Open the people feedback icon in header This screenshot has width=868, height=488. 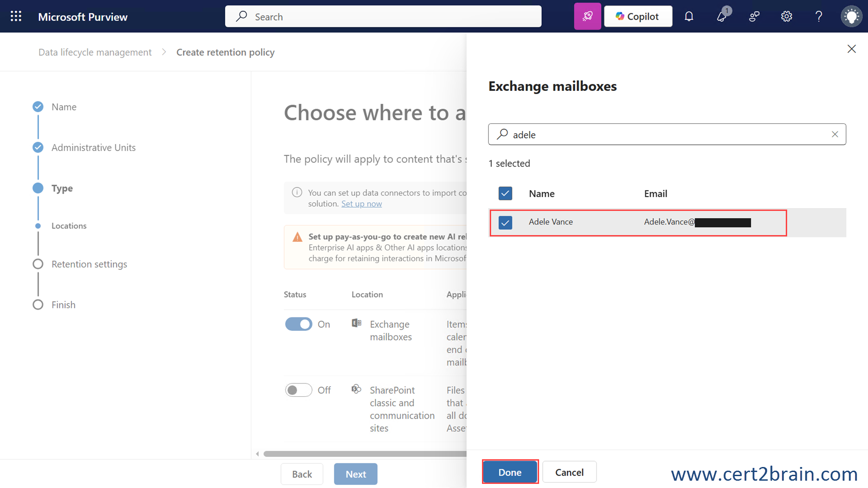click(754, 16)
